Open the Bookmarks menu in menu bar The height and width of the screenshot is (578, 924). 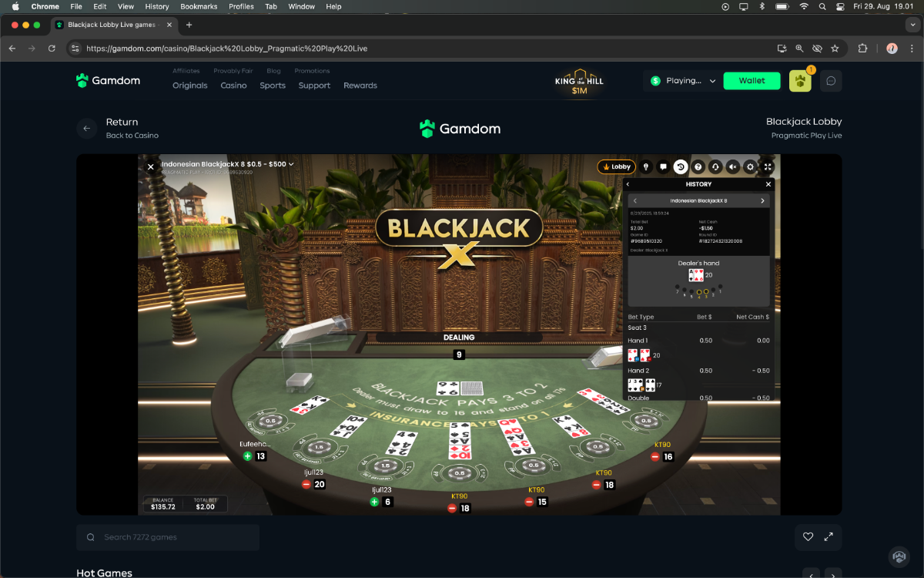click(199, 6)
